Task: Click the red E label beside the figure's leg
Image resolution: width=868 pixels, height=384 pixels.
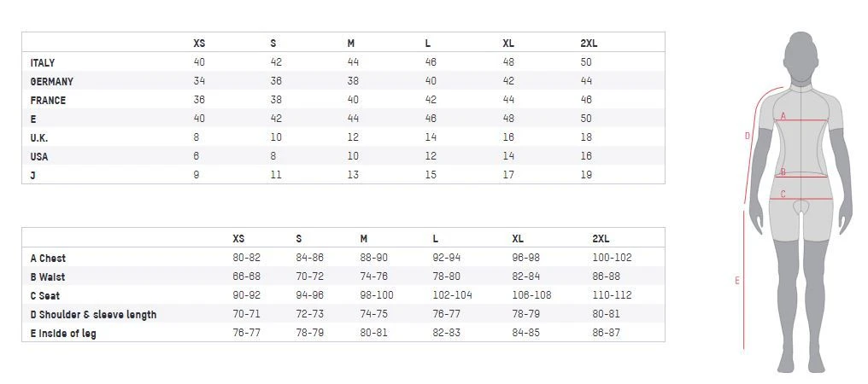Action: [737, 281]
